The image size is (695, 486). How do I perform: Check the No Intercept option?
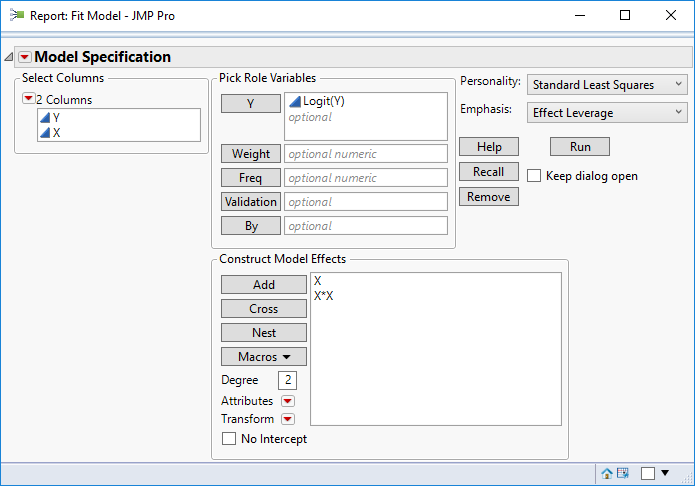(x=228, y=439)
